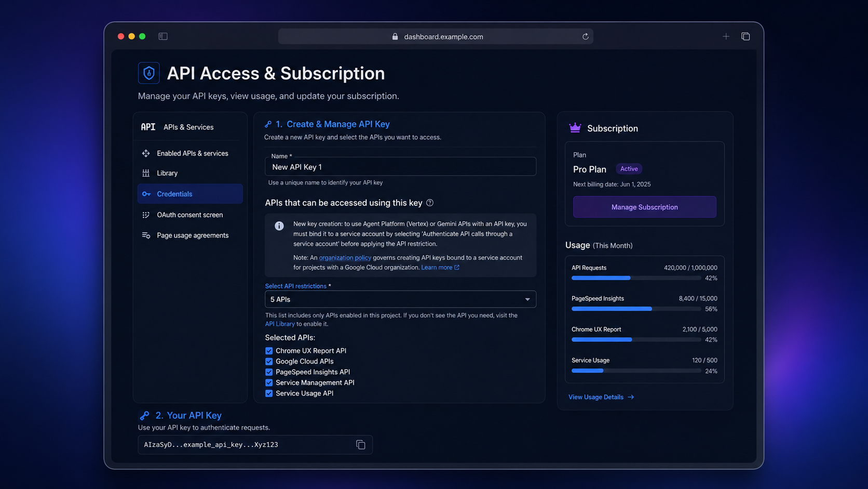
Task: Click the crown icon beside Subscription
Action: coord(575,128)
